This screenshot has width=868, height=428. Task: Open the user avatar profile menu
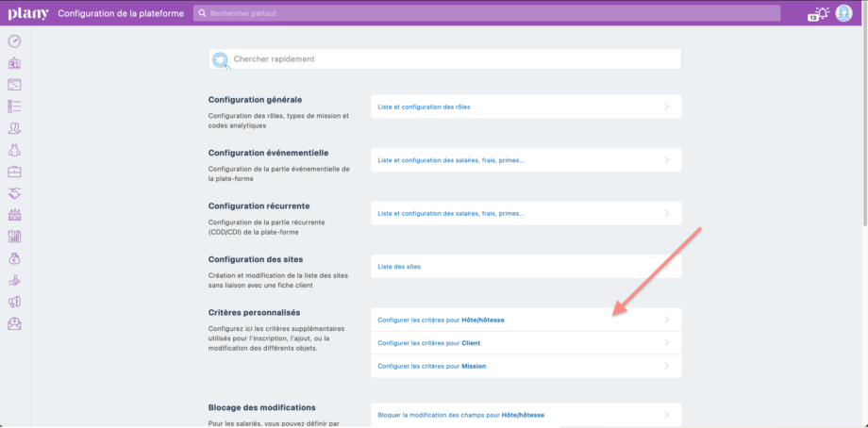coord(843,13)
